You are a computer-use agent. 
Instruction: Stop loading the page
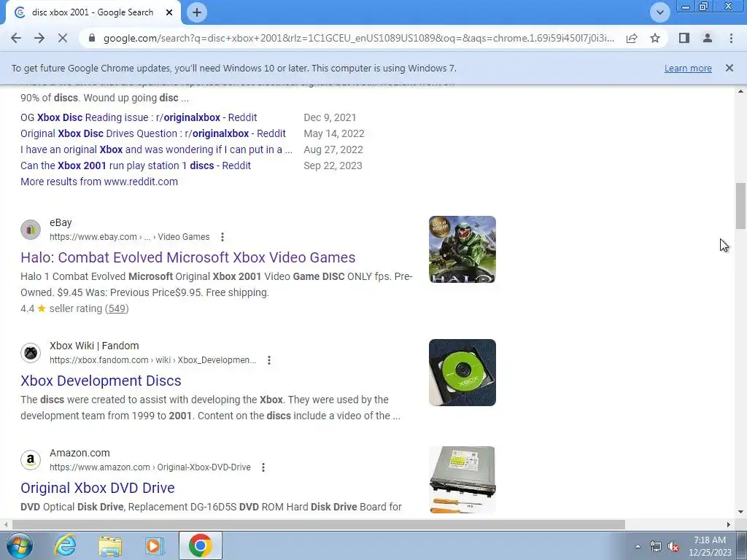click(x=63, y=38)
